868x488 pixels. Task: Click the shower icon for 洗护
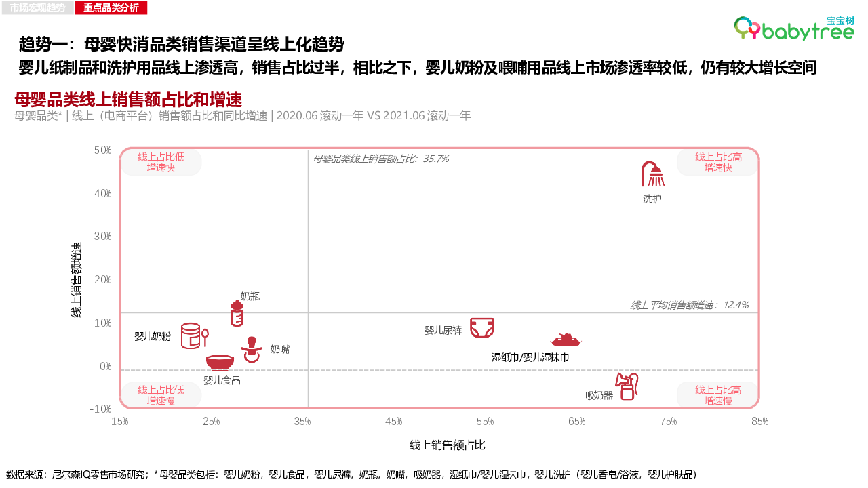tap(652, 174)
